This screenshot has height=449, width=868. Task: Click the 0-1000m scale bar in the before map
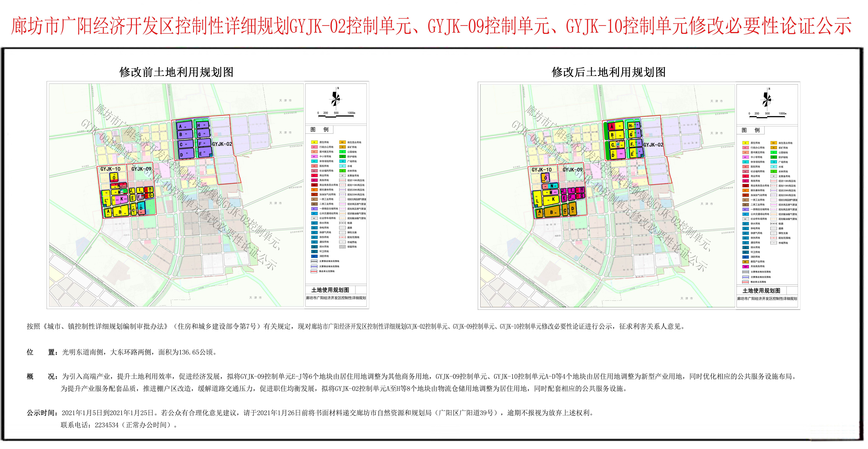pyautogui.click(x=336, y=115)
